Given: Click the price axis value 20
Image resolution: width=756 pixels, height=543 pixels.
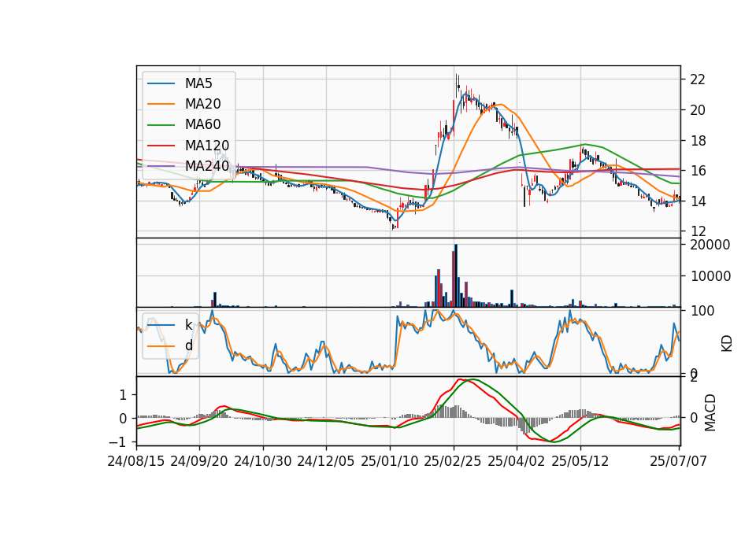Looking at the screenshot, I should (697, 110).
